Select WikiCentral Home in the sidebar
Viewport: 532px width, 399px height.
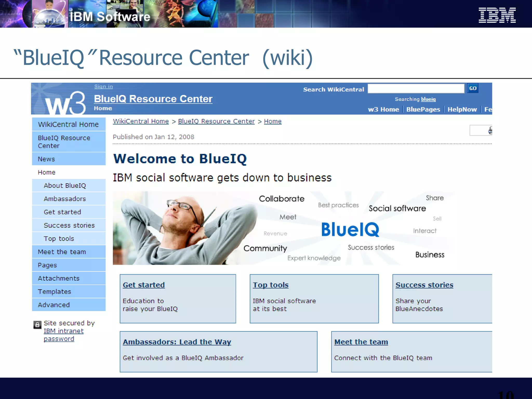(69, 124)
